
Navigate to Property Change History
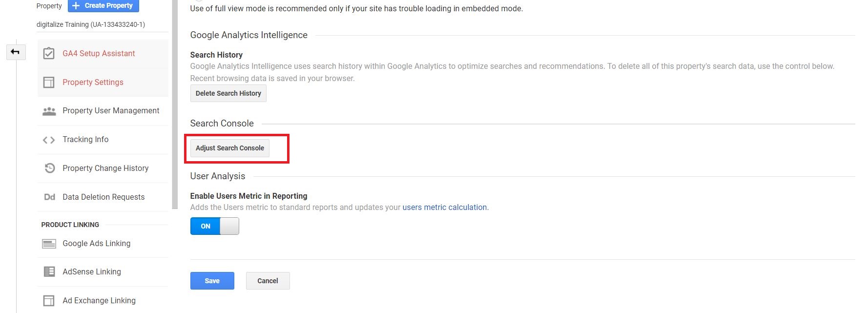coord(105,168)
